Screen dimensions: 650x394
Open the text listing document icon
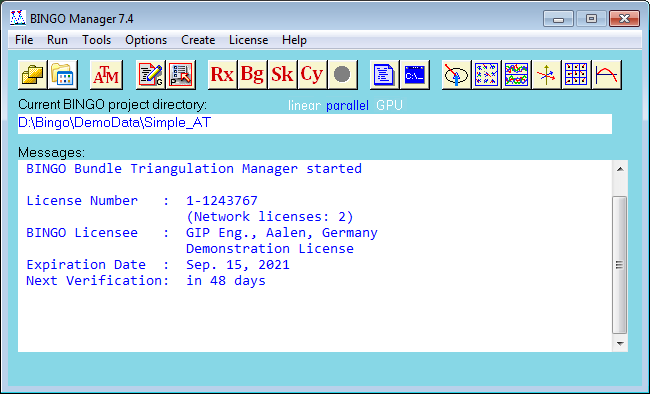[384, 75]
